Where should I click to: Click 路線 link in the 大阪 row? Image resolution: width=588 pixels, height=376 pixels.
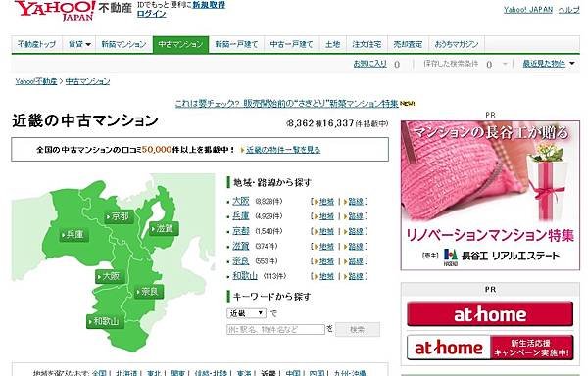pyautogui.click(x=356, y=202)
